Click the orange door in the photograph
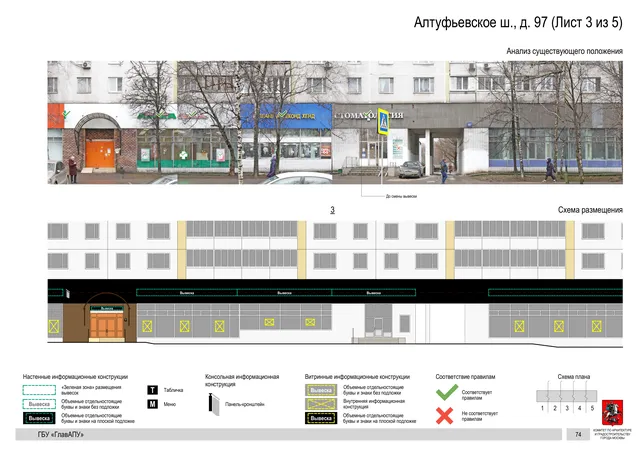Screen dimensions: 640x453 pos(100,154)
